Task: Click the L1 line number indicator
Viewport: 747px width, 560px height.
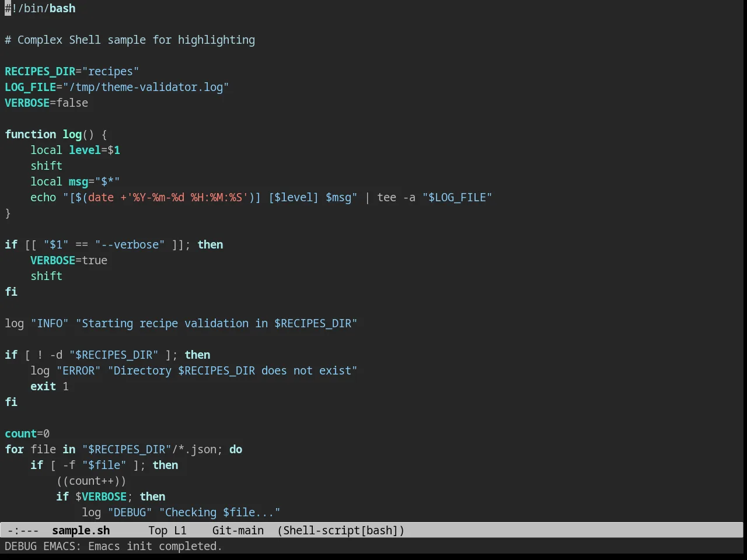Action: tap(180, 530)
